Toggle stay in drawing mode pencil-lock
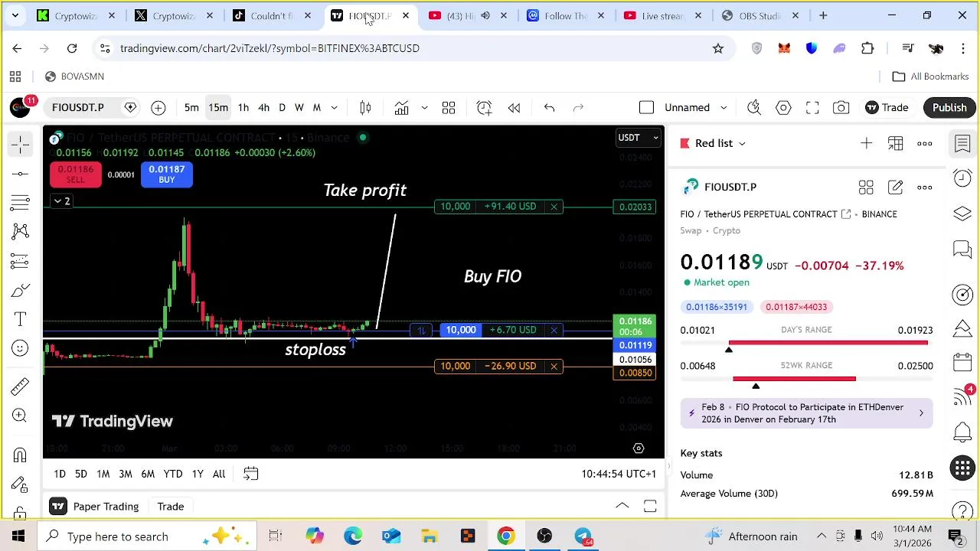The width and height of the screenshot is (980, 551). point(20,484)
